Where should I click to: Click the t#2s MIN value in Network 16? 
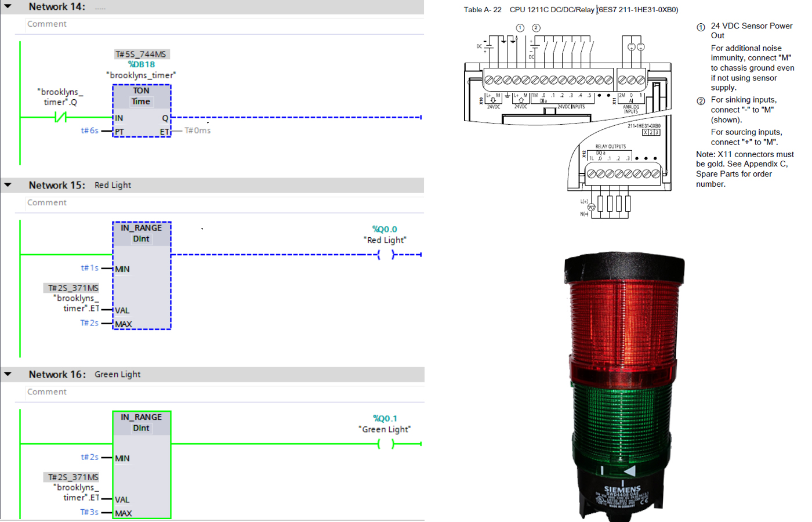[x=89, y=457]
